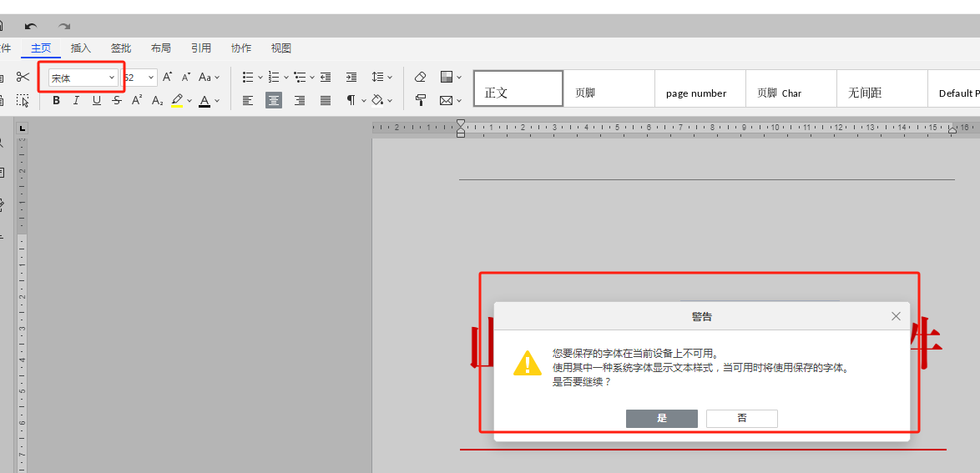
Task: Open the 宋体 font name dropdown
Action: click(x=112, y=78)
